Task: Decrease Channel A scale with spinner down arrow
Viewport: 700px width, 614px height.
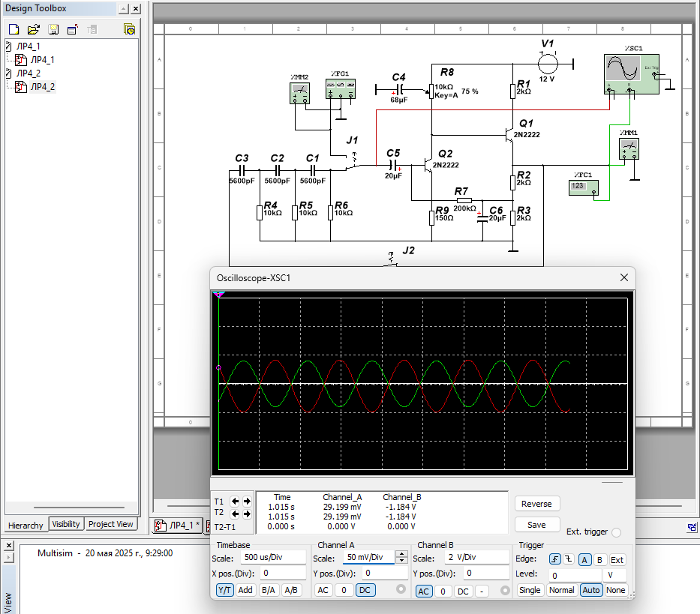Action: (x=402, y=560)
